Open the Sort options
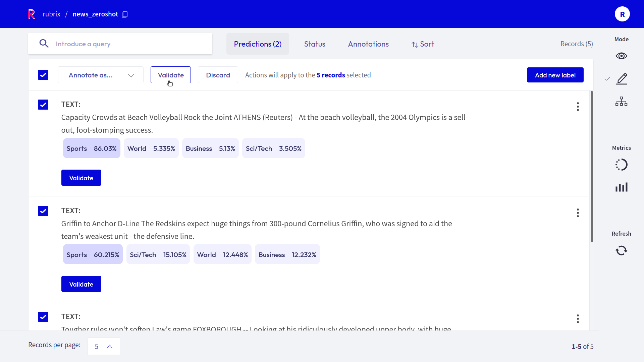This screenshot has width=644, height=362. pos(423,44)
